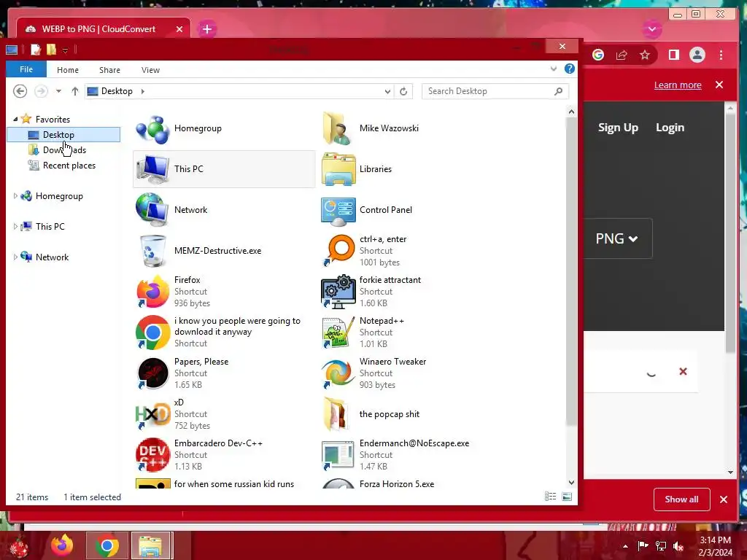The image size is (747, 560).
Task: Click the Chrome bookmark star icon
Action: pyautogui.click(x=645, y=55)
